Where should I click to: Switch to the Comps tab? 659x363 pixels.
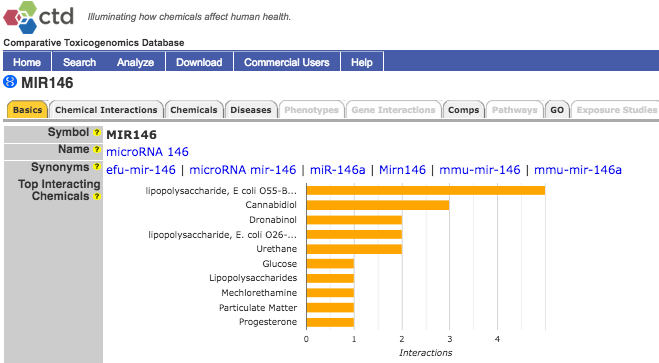464,110
